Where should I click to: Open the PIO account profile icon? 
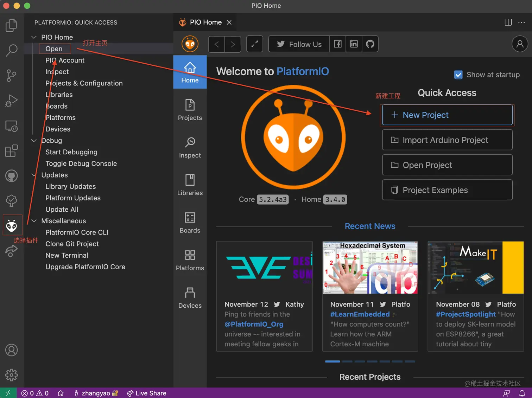[520, 44]
